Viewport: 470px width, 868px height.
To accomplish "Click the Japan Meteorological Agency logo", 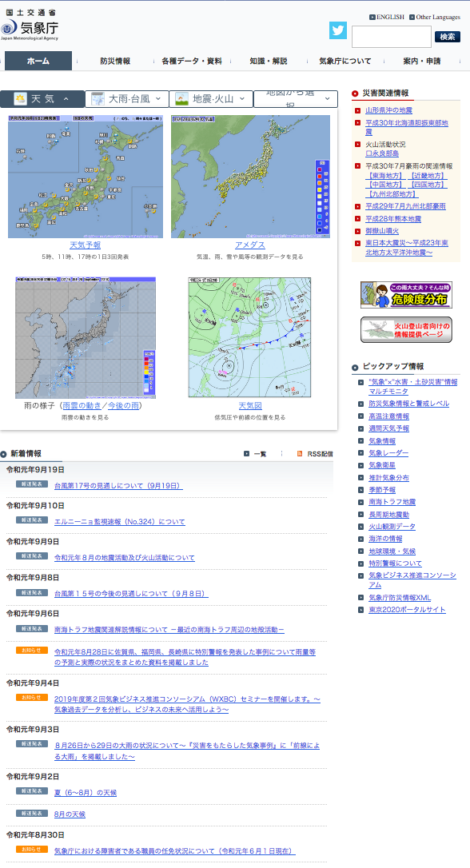I will [x=30, y=26].
